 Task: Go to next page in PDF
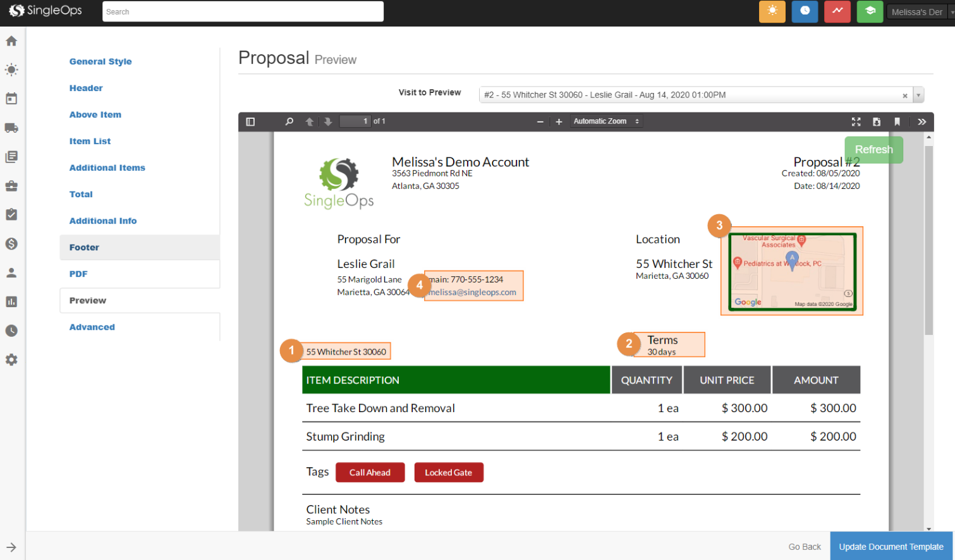point(328,121)
